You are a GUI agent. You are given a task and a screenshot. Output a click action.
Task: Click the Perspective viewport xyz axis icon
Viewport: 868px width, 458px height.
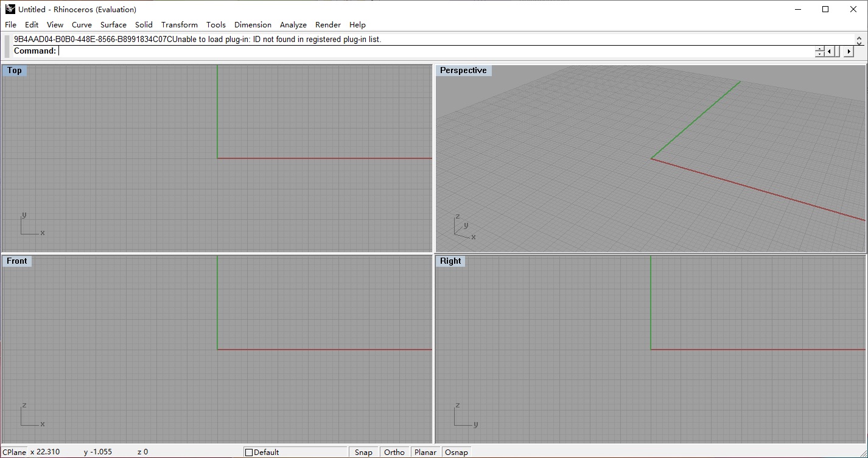[x=465, y=226]
